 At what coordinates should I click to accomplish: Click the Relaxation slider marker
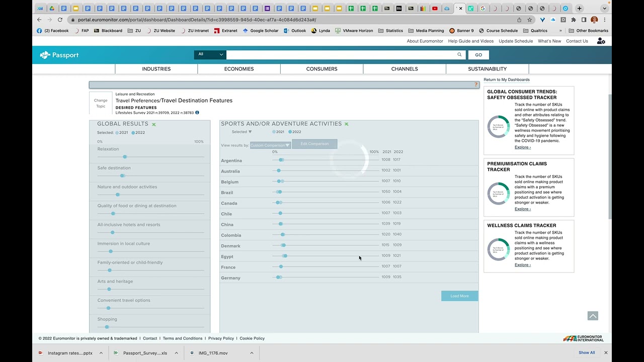pyautogui.click(x=125, y=157)
